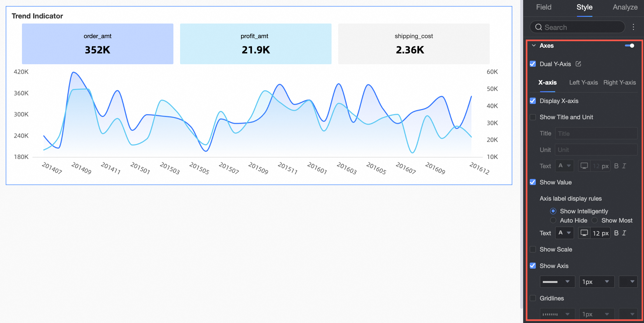Click the axis Unit input field
This screenshot has height=323, width=644.
[596, 150]
